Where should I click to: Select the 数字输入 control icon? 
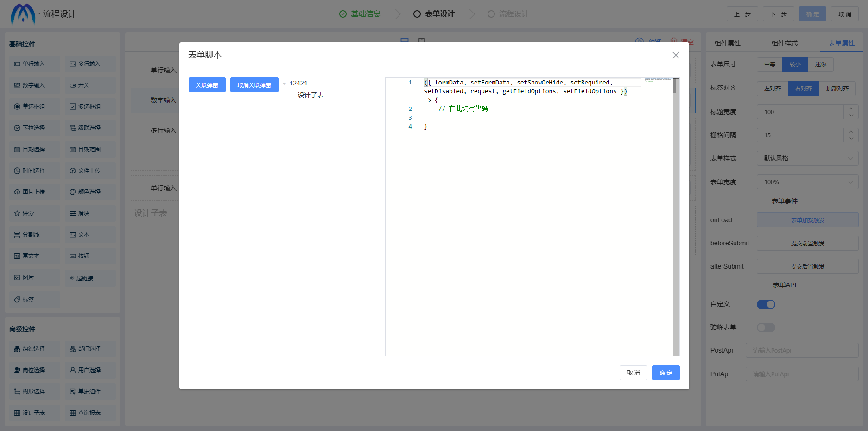pos(17,85)
